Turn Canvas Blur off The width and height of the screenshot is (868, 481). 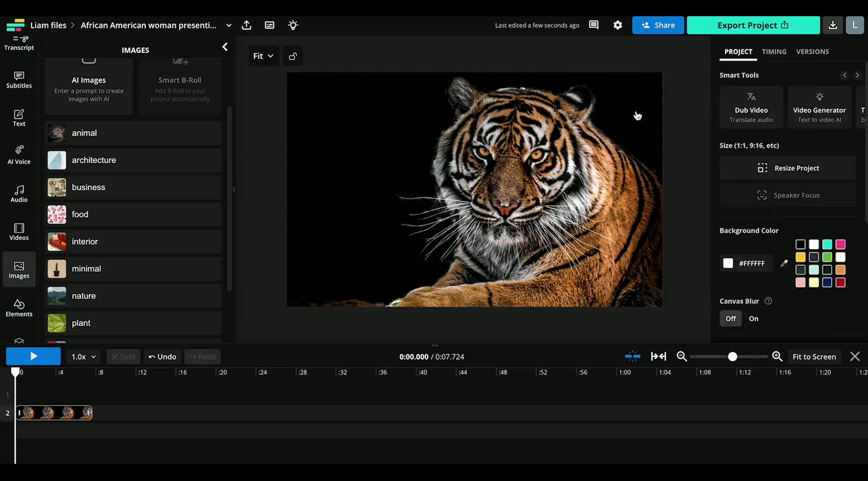[730, 318]
